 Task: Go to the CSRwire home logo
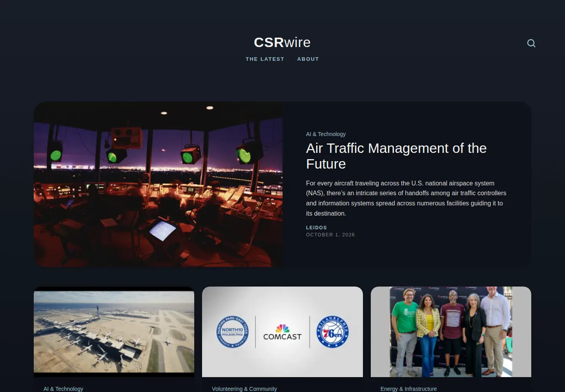[x=282, y=42]
